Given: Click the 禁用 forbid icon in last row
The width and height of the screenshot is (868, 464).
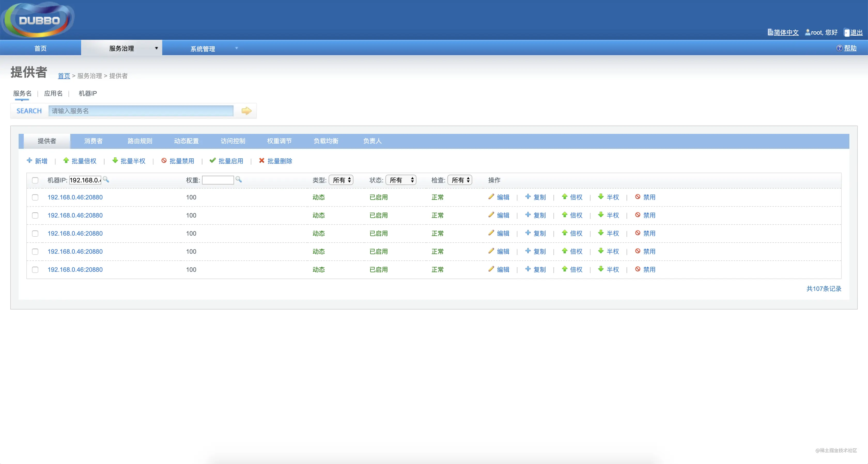Looking at the screenshot, I should [x=638, y=269].
